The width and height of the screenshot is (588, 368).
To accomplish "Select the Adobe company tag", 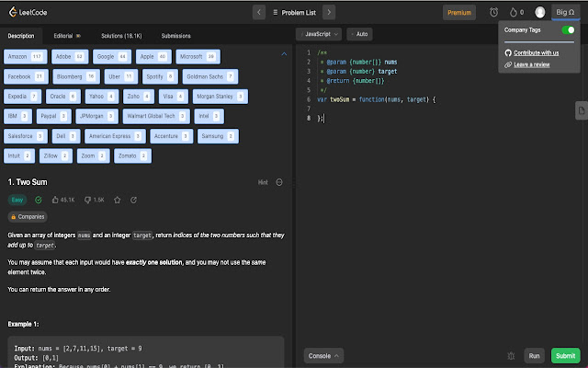I will (70, 57).
